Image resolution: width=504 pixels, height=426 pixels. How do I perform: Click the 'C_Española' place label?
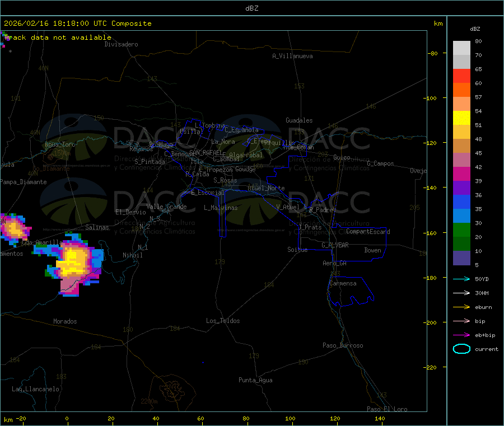pyautogui.click(x=241, y=130)
